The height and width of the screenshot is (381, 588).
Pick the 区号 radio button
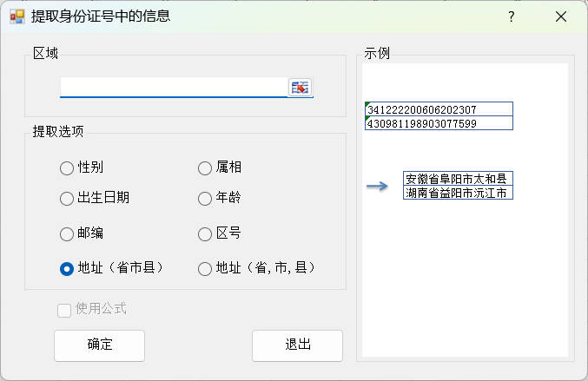(205, 233)
